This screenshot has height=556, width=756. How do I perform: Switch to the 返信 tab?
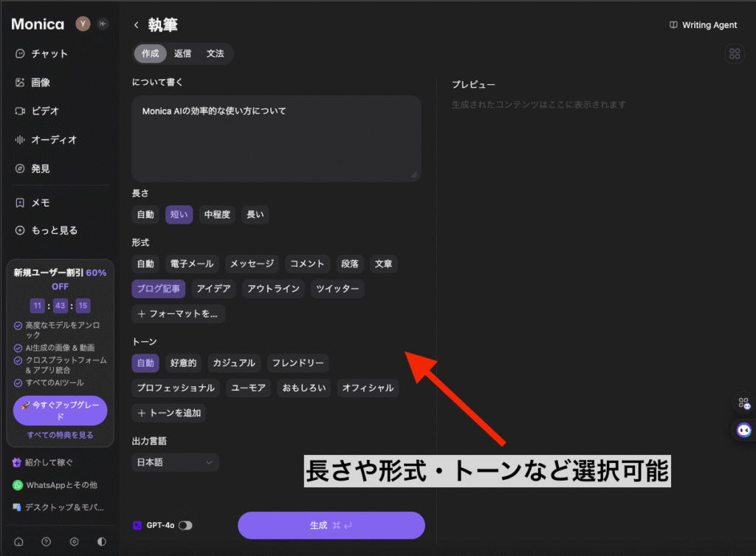[x=182, y=53]
